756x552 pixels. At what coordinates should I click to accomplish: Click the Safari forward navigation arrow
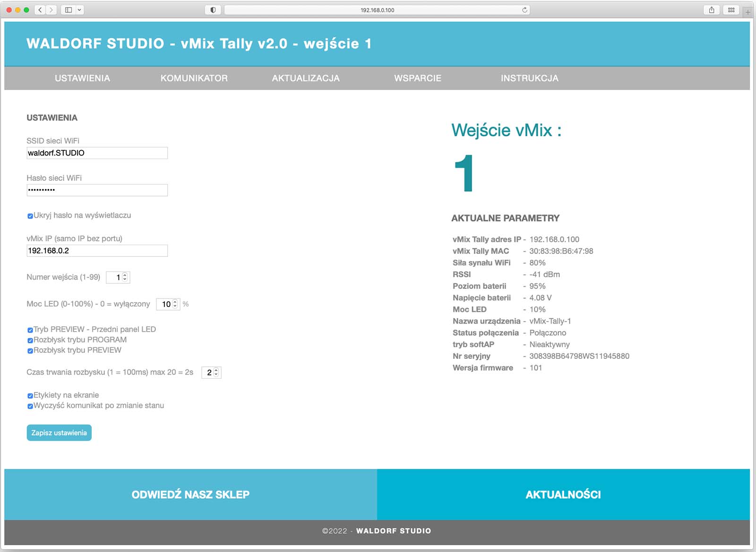(x=52, y=10)
